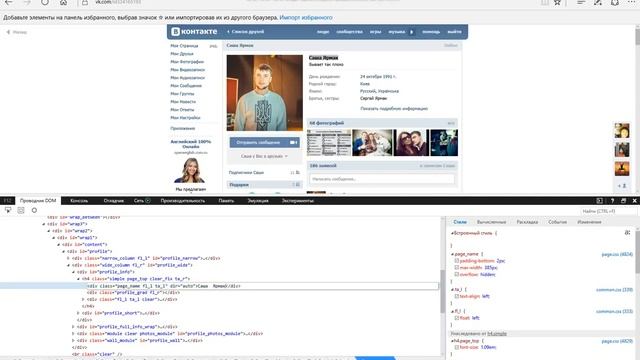Toggle the padding-bottom property checkbox

click(457, 260)
